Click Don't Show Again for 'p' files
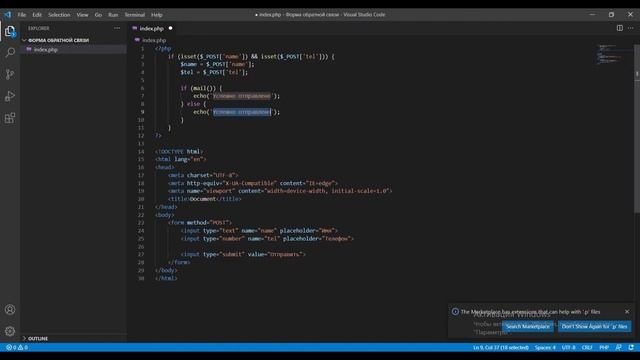640x360 pixels. (594, 326)
